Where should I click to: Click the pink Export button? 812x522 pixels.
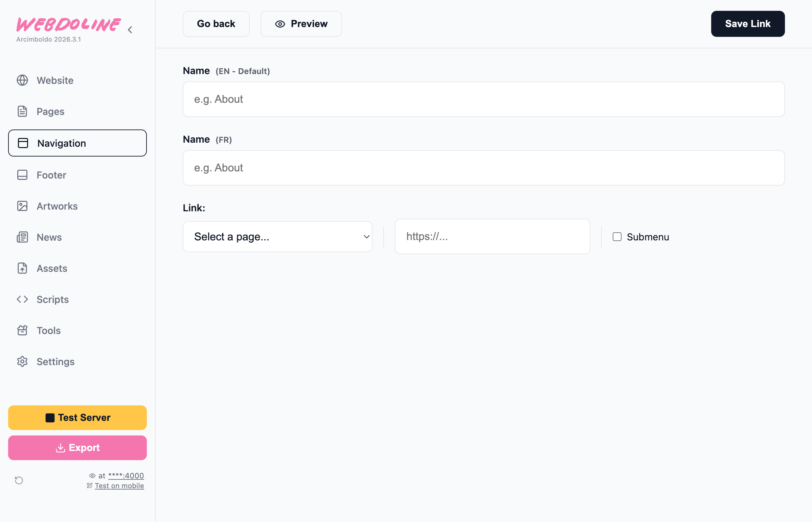[x=77, y=448]
